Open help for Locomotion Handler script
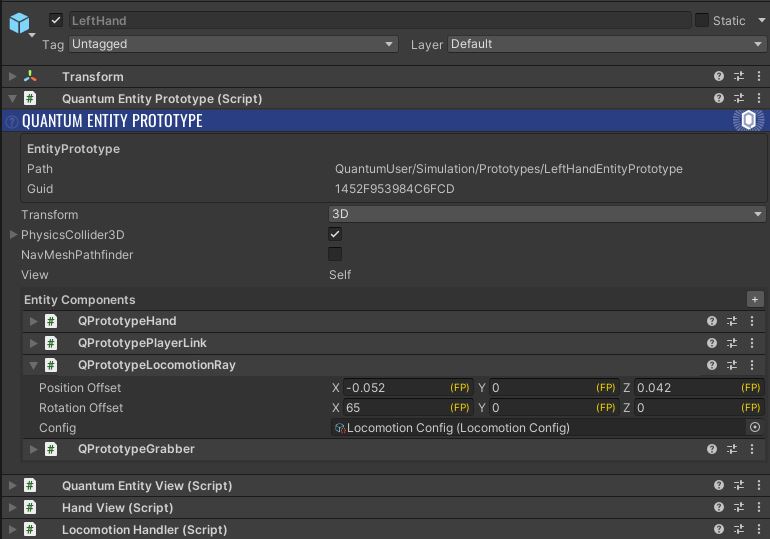770x539 pixels. 719,529
